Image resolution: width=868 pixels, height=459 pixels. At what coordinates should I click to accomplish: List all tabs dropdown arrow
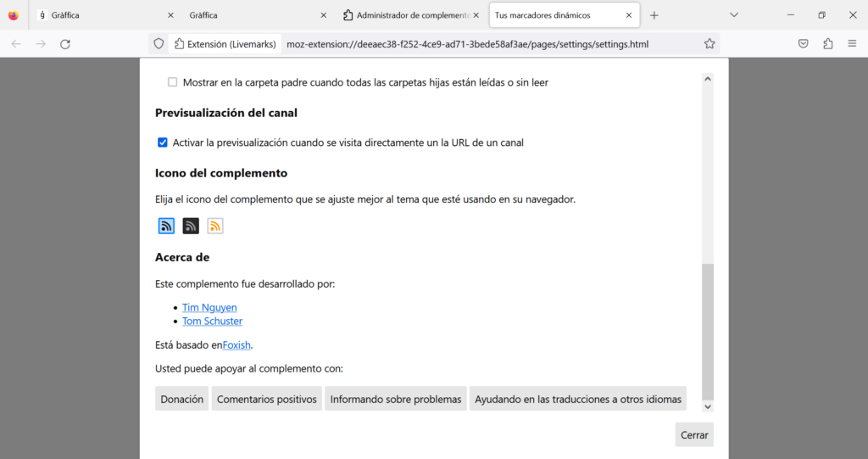click(x=734, y=15)
